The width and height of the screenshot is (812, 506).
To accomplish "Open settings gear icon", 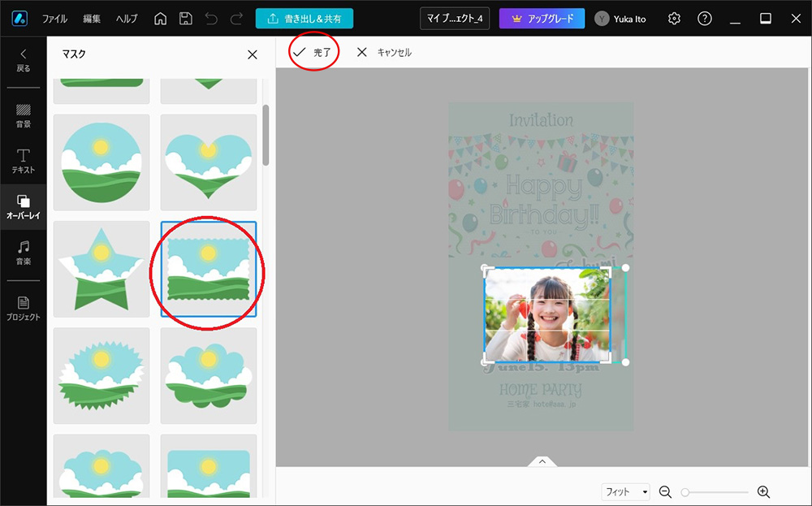I will pos(674,19).
